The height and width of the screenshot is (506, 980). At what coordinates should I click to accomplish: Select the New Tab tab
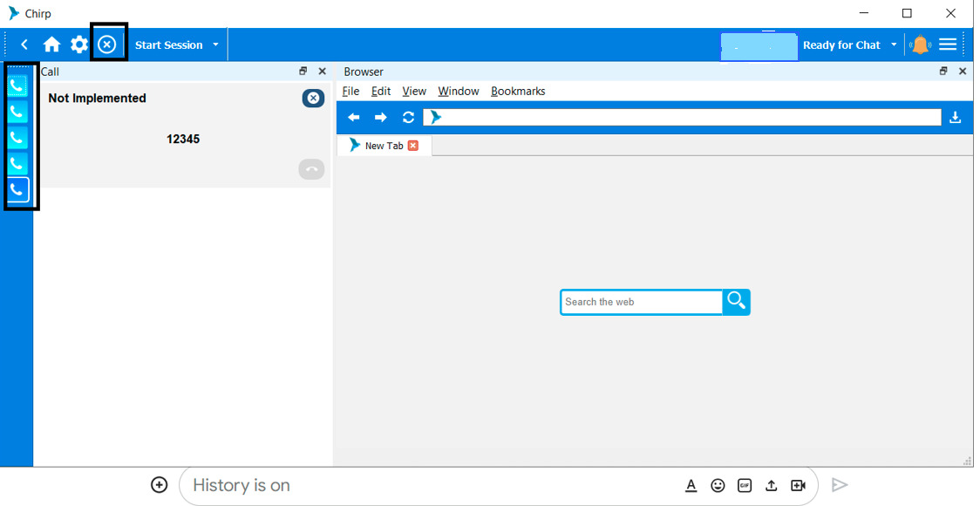pyautogui.click(x=384, y=146)
